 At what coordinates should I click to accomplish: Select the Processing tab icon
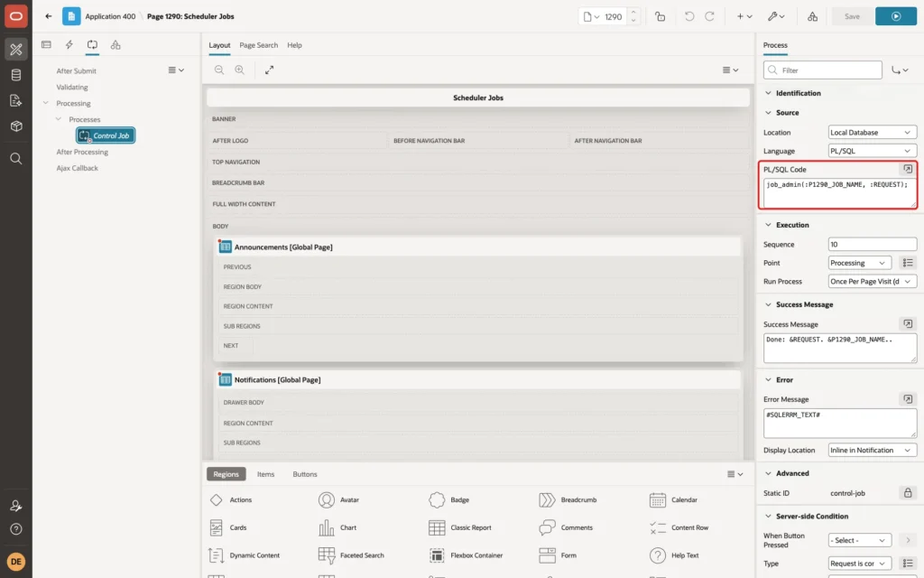pos(93,45)
